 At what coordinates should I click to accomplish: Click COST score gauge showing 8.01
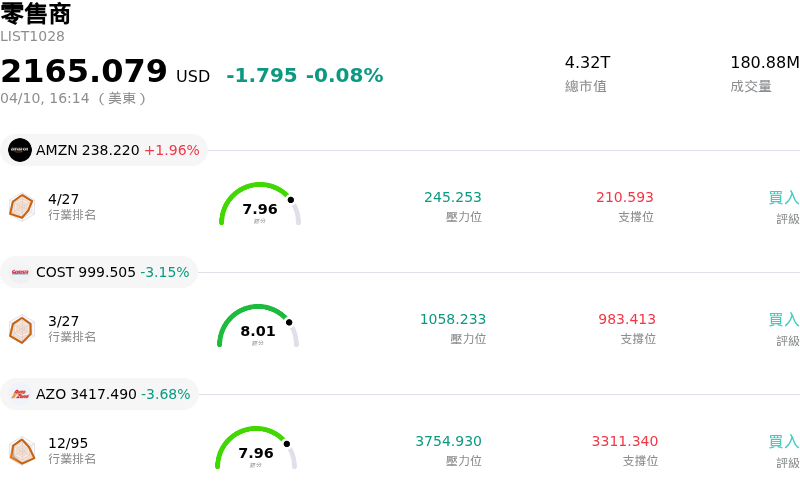258,327
